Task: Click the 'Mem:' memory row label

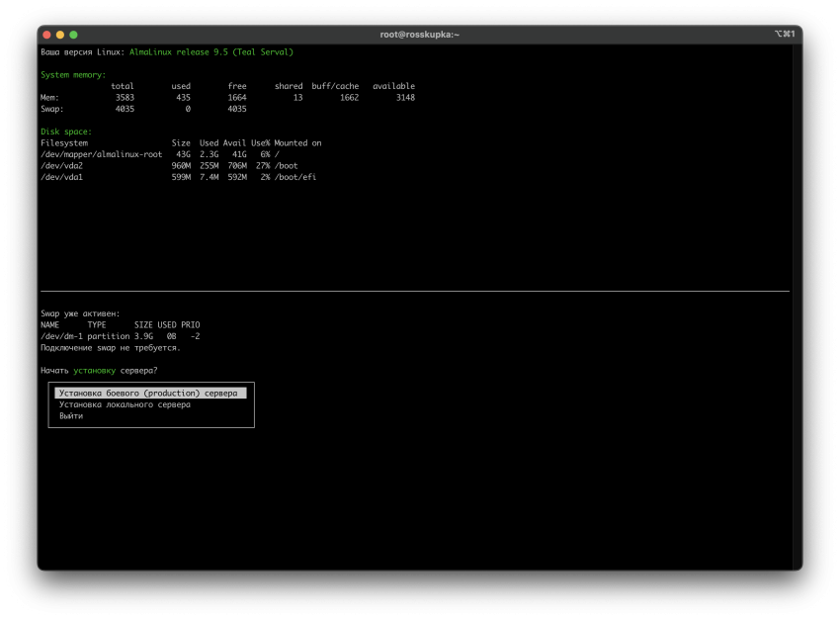Action: 49,98
